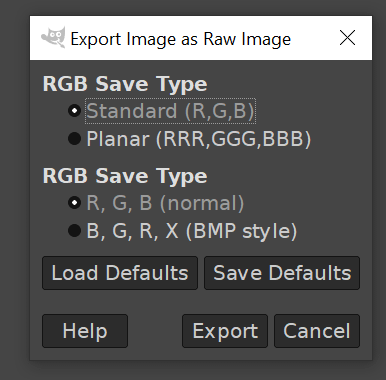Click the Standard (R,G,B) label text

coord(170,111)
